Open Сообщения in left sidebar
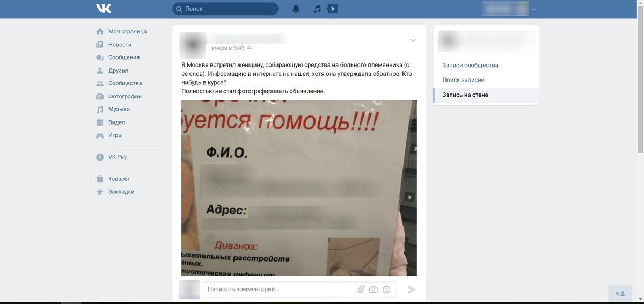644x304 pixels. pos(124,57)
